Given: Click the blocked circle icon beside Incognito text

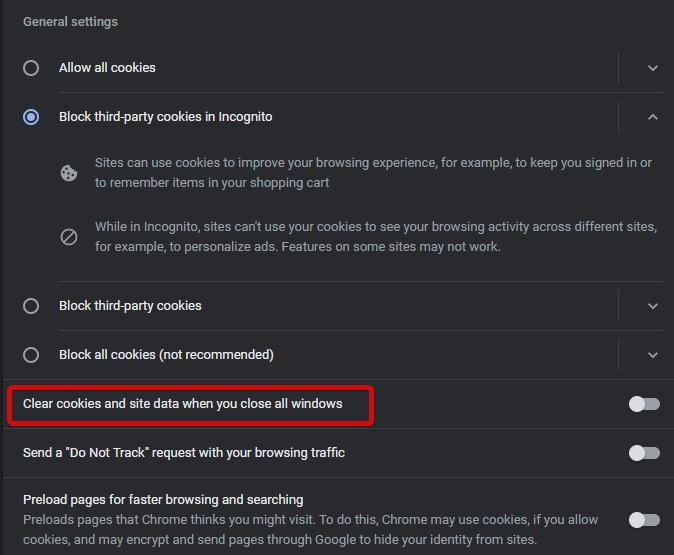Looking at the screenshot, I should (69, 237).
